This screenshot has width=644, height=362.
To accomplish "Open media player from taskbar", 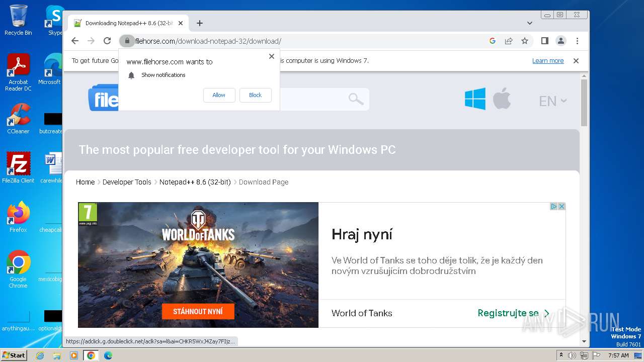I will tap(74, 355).
